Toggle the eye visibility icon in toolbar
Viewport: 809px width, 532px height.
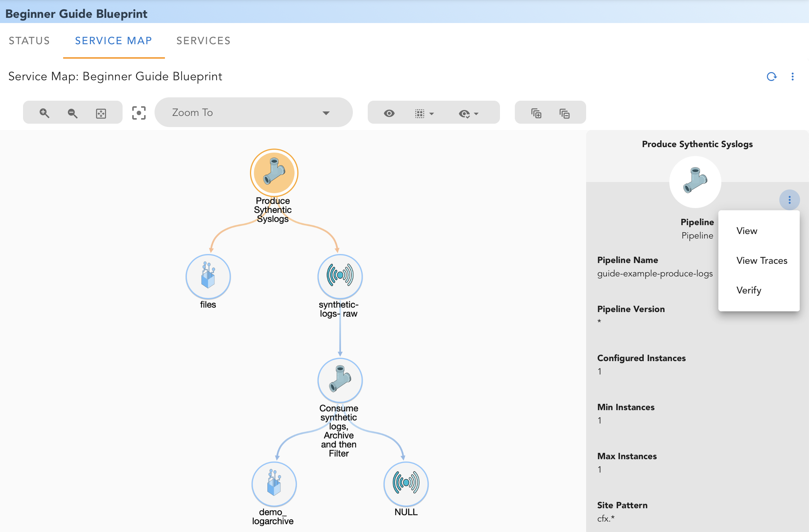pyautogui.click(x=389, y=113)
